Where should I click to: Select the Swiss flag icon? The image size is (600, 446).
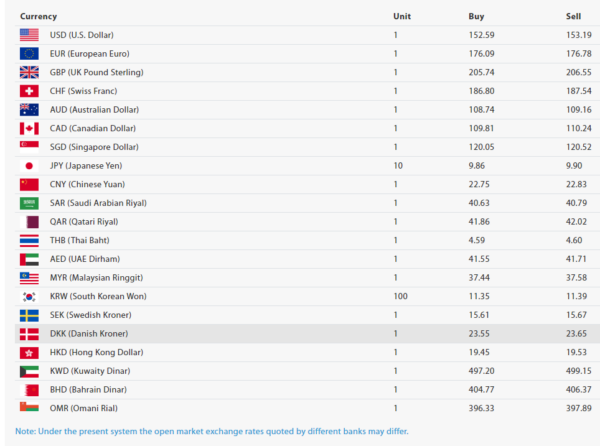[x=29, y=91]
